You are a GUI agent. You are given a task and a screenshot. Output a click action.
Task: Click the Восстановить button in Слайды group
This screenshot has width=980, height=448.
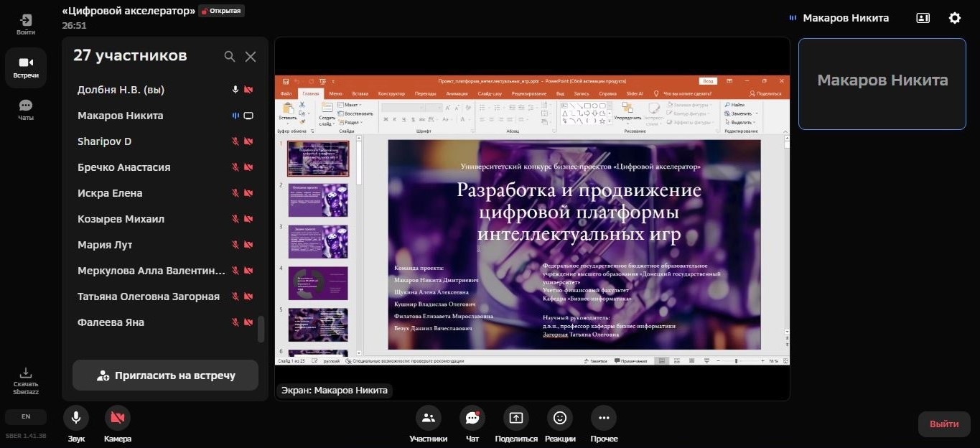[x=355, y=113]
